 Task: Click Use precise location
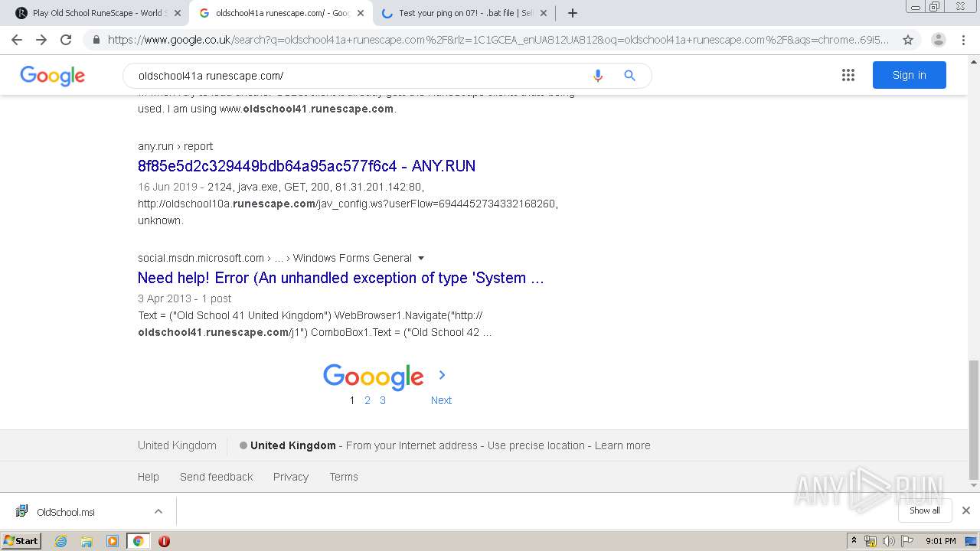point(536,445)
